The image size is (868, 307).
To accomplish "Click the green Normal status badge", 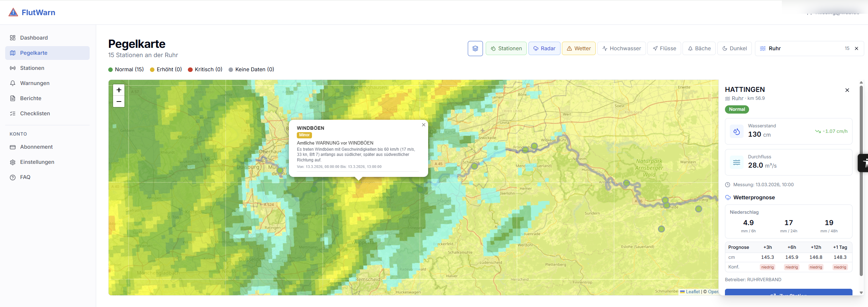I will point(737,109).
